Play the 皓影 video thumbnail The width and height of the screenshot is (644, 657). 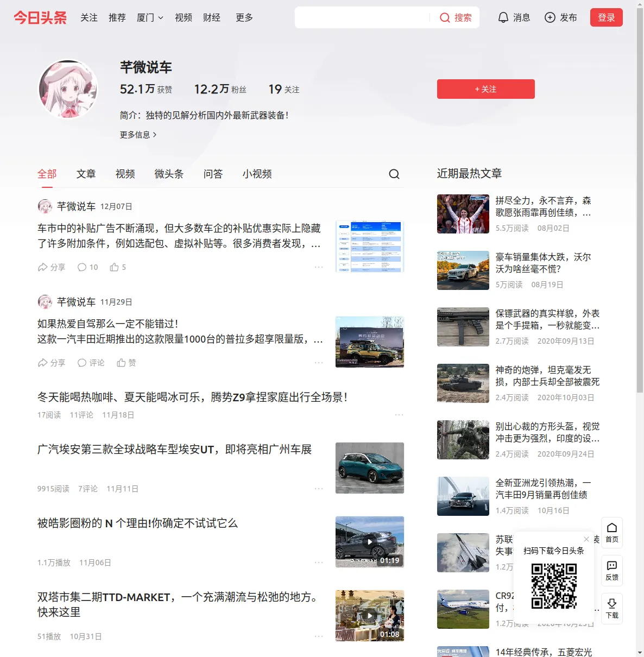coord(370,542)
